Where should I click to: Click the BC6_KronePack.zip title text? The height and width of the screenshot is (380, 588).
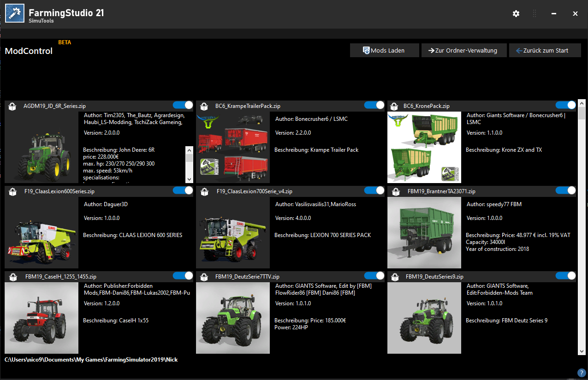coord(427,106)
